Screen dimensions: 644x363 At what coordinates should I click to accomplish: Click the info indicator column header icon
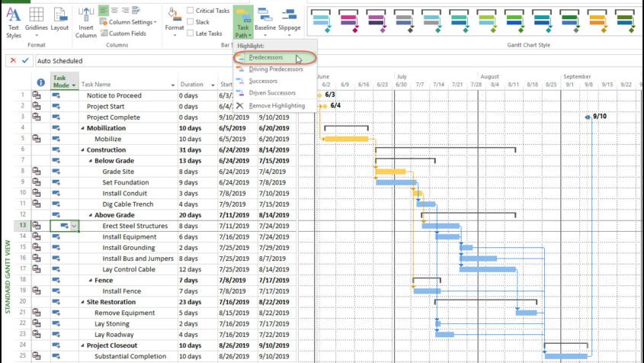click(x=40, y=82)
